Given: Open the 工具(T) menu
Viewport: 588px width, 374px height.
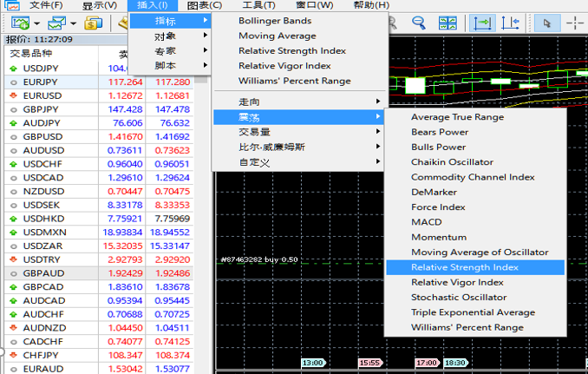Looking at the screenshot, I should click(258, 5).
